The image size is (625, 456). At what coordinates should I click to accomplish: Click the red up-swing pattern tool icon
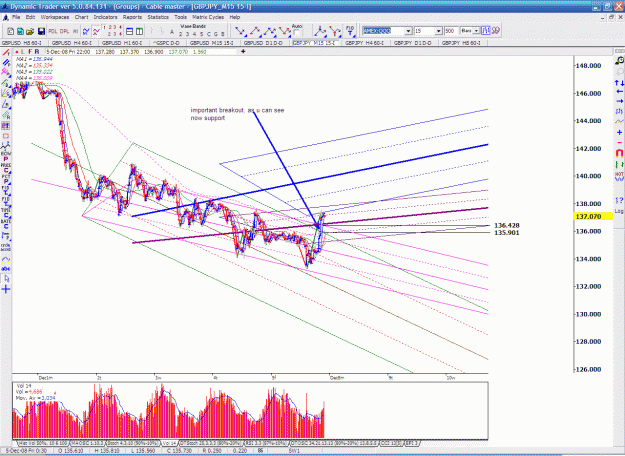tap(255, 31)
